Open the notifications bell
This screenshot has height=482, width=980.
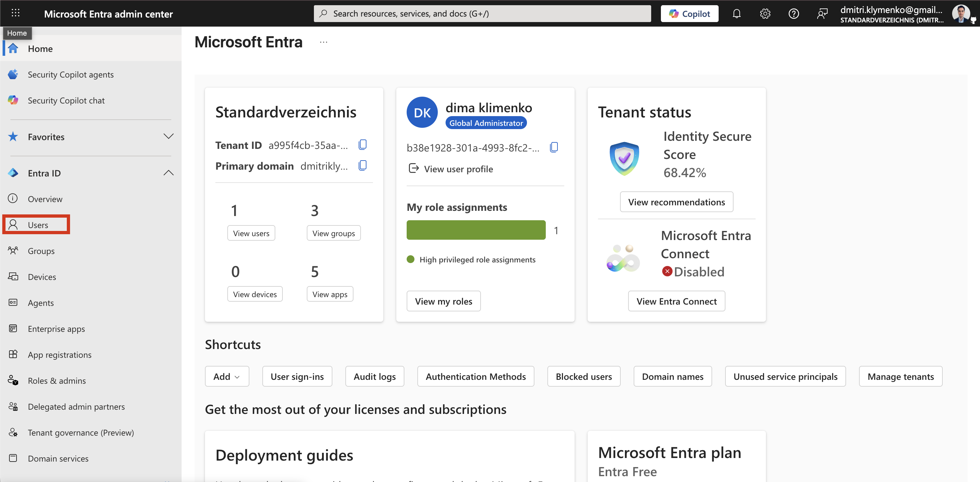click(x=736, y=14)
